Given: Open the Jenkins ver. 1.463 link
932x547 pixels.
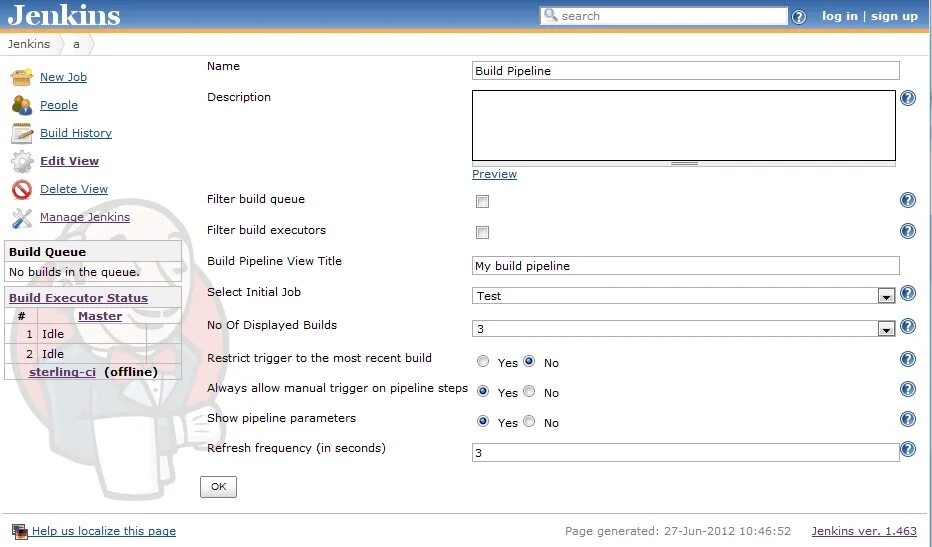Looking at the screenshot, I should click(x=864, y=531).
